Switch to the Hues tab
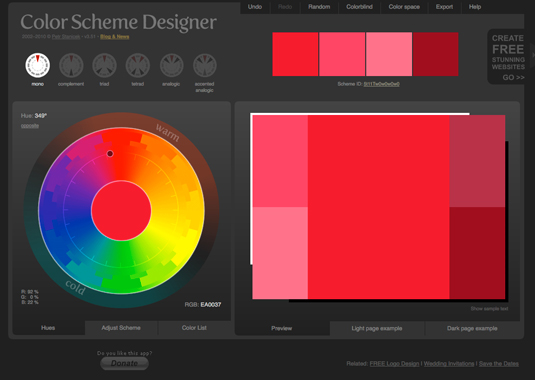 (x=48, y=328)
